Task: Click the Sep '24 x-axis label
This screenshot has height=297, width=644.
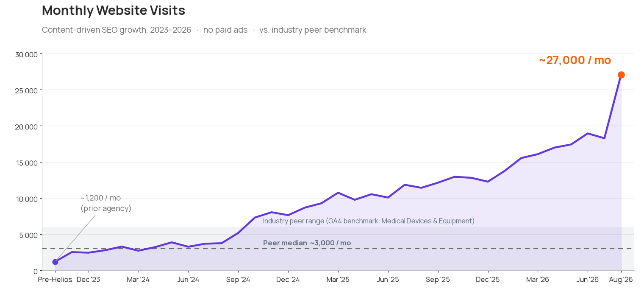Action: click(238, 280)
